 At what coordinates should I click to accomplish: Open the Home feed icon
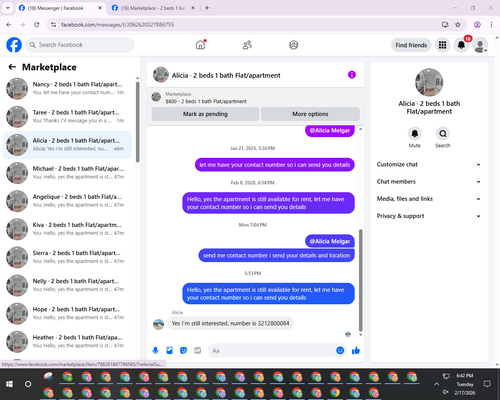click(200, 45)
